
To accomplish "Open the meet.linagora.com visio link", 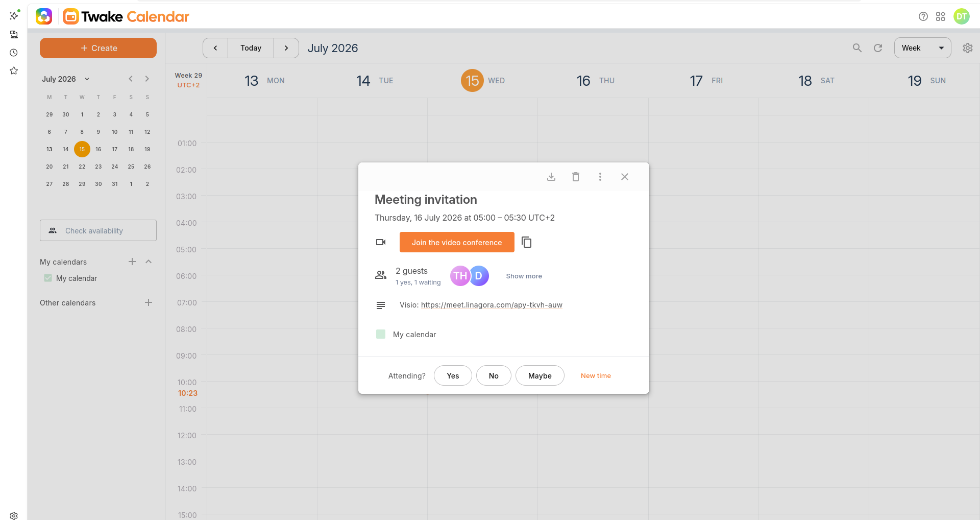I will point(492,305).
